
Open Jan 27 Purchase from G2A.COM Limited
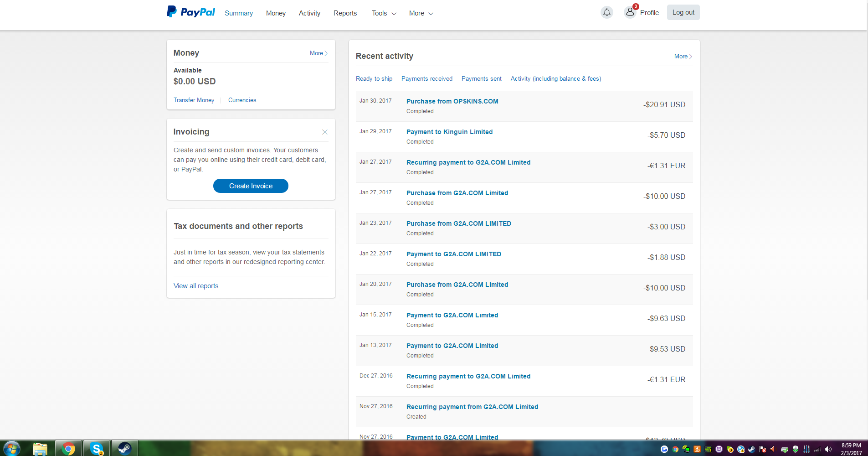click(x=457, y=193)
